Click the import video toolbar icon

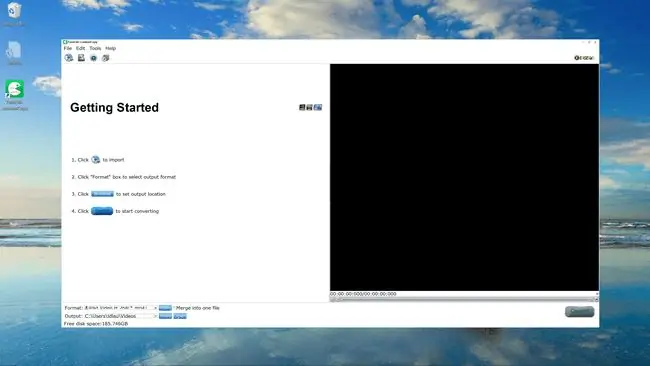pos(69,58)
